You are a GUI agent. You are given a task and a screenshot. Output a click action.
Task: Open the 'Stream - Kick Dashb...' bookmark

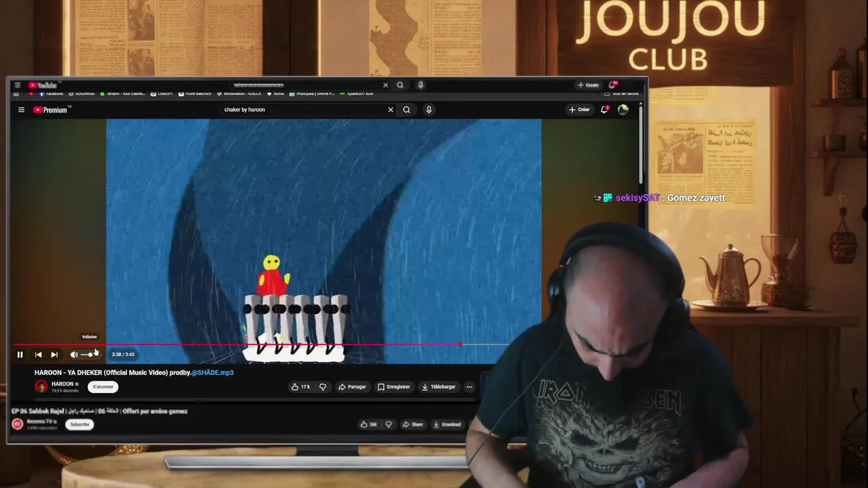[x=123, y=94]
